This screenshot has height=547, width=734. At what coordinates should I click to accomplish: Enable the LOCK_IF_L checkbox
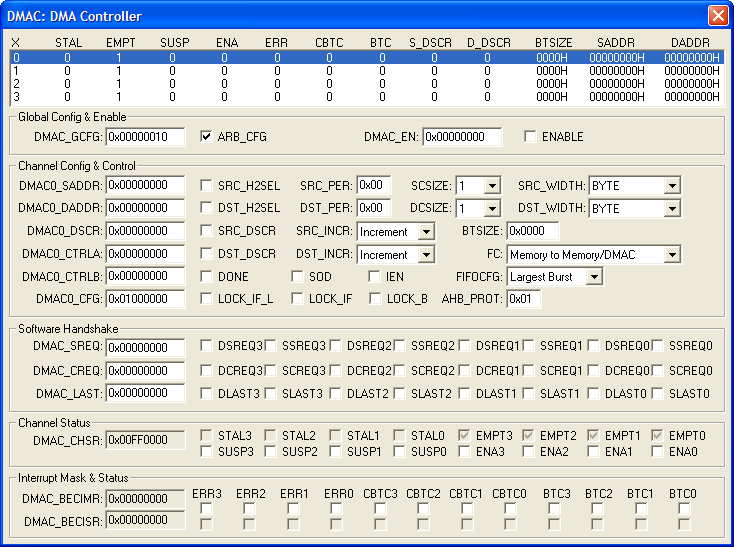tap(207, 298)
